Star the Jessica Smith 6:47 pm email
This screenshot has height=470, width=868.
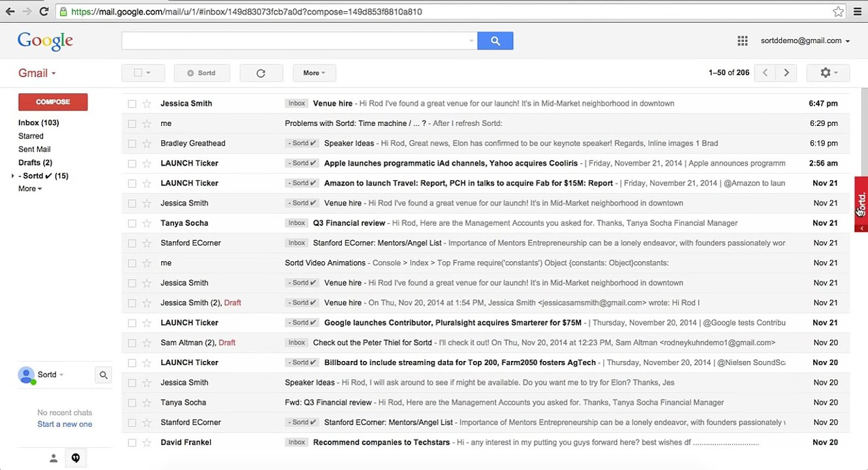147,103
